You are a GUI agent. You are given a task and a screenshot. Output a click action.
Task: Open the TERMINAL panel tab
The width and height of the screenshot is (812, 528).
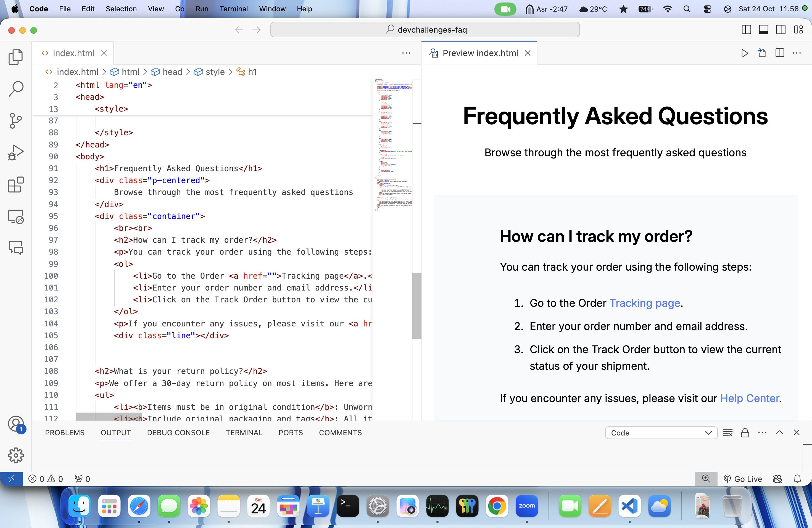click(x=244, y=432)
